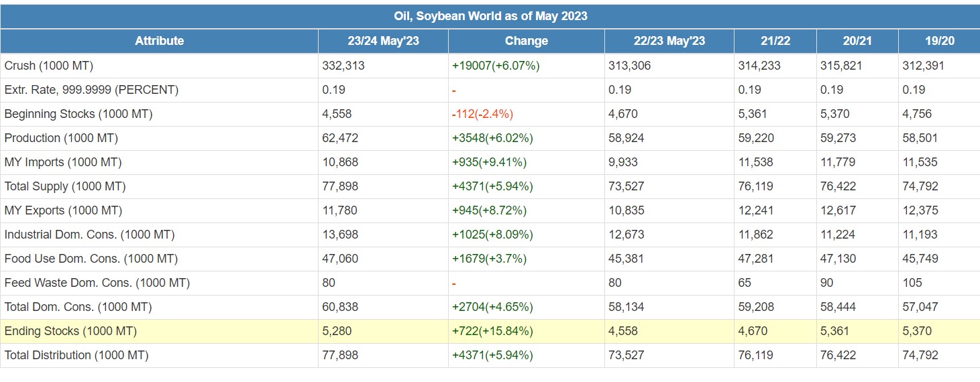The width and height of the screenshot is (980, 382).
Task: Click the 22/23 May'23 column header
Action: [669, 41]
